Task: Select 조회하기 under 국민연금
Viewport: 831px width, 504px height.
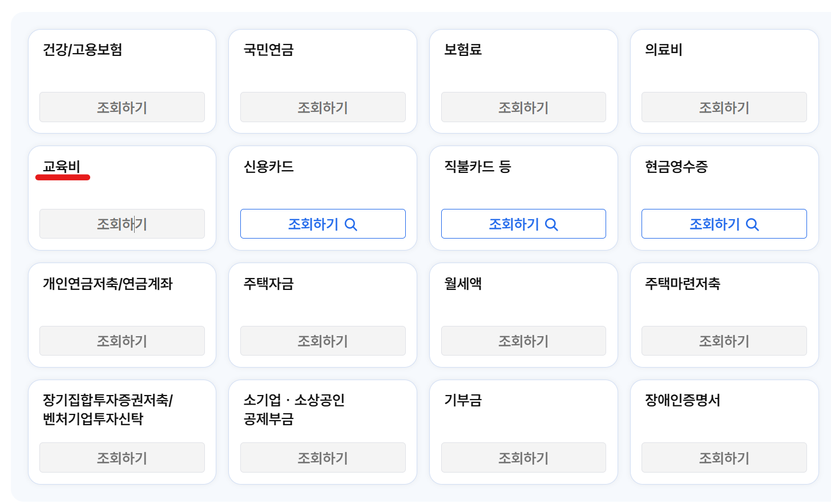Action: [322, 107]
